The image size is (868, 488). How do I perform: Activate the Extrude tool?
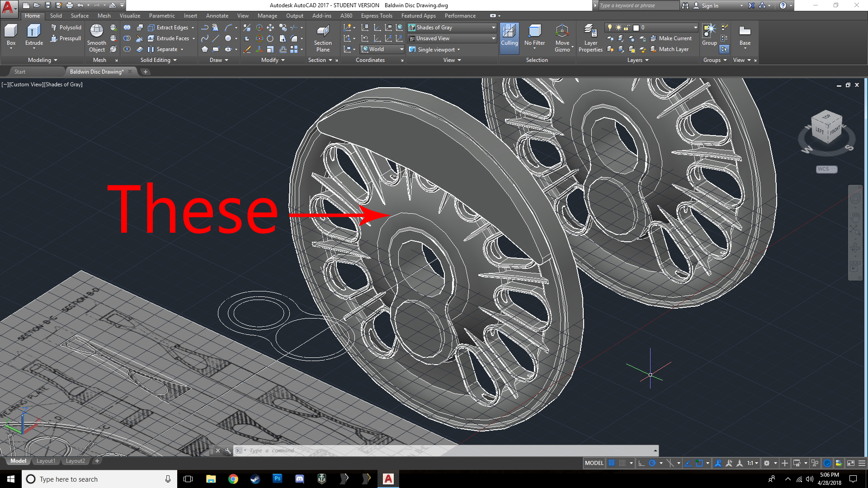click(34, 35)
